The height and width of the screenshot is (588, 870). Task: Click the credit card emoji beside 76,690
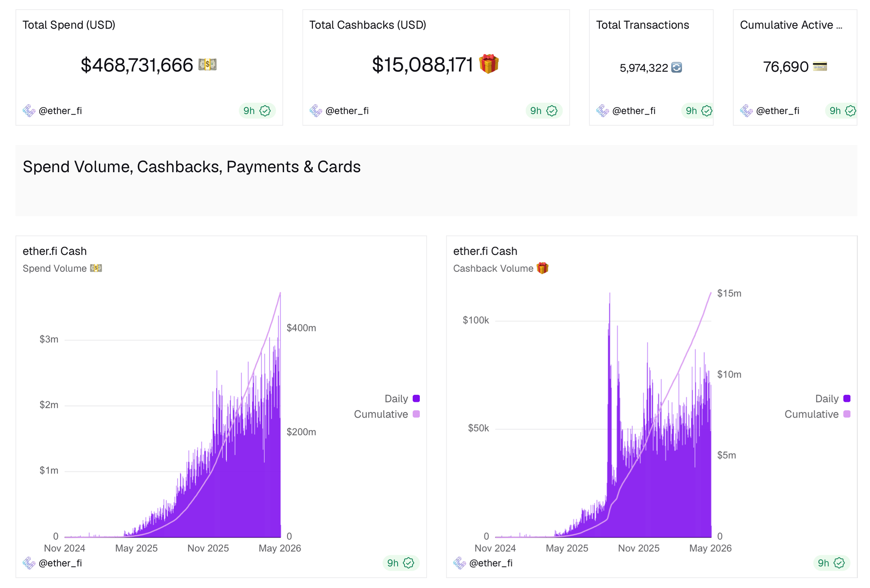820,67
